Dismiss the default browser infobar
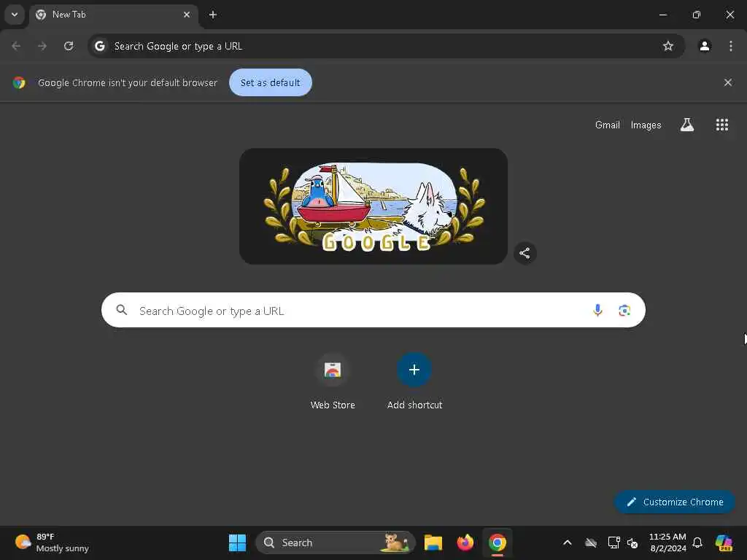The image size is (747, 560). point(728,82)
